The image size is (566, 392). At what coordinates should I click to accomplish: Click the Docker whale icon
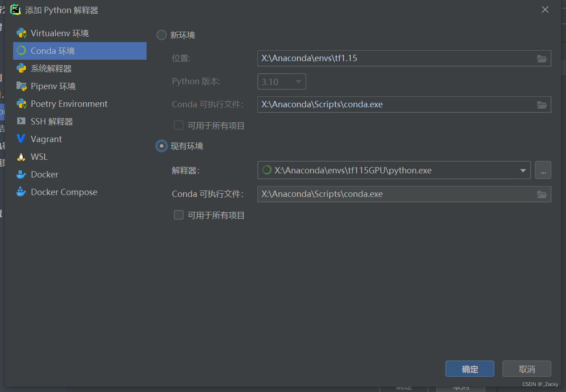pos(21,174)
